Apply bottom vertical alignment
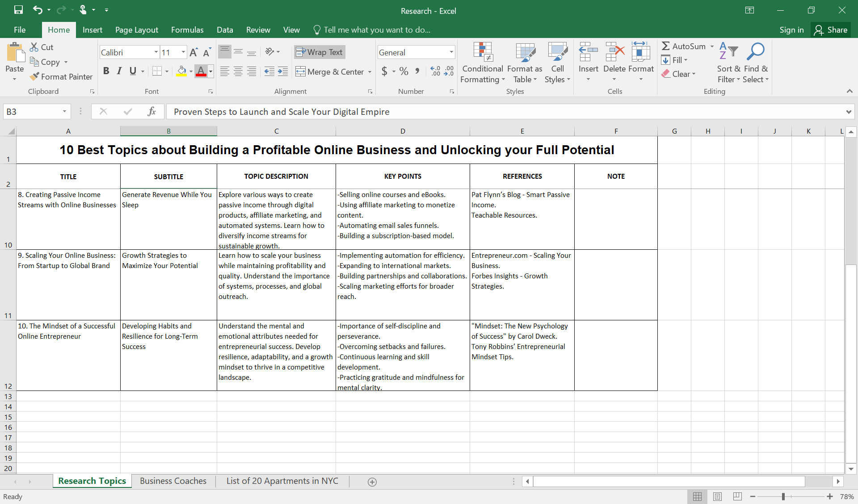 pyautogui.click(x=252, y=52)
